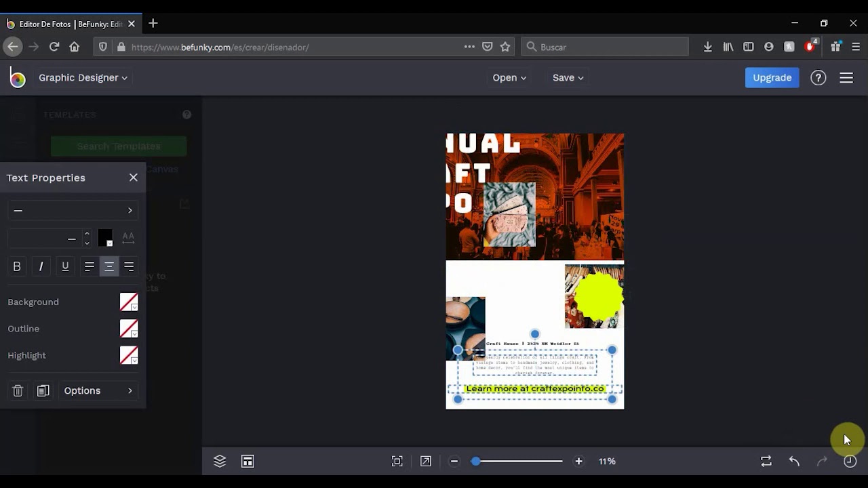The width and height of the screenshot is (868, 488).
Task: Select the fabric photo on the canvas
Action: pyautogui.click(x=509, y=214)
